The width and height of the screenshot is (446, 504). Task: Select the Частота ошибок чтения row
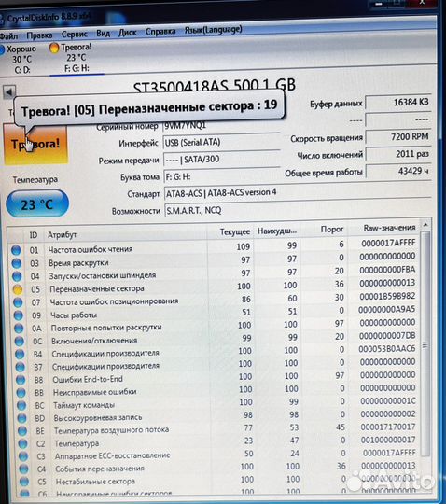[214, 246]
